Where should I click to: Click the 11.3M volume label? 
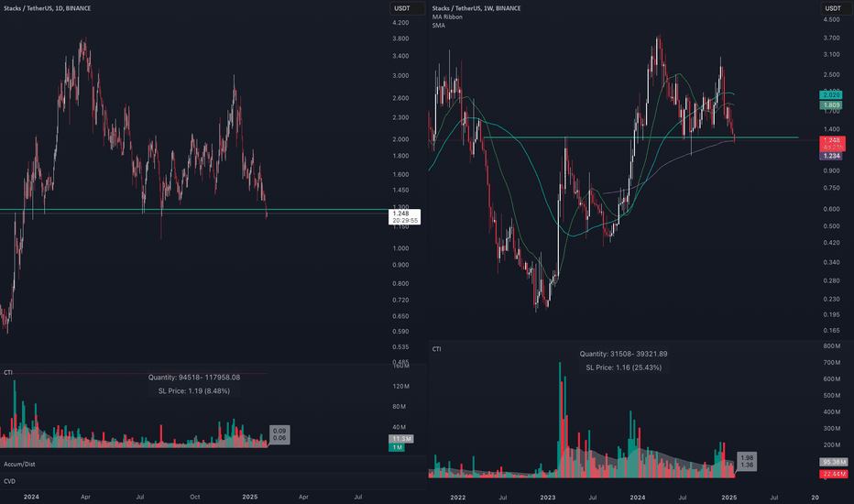(x=401, y=439)
